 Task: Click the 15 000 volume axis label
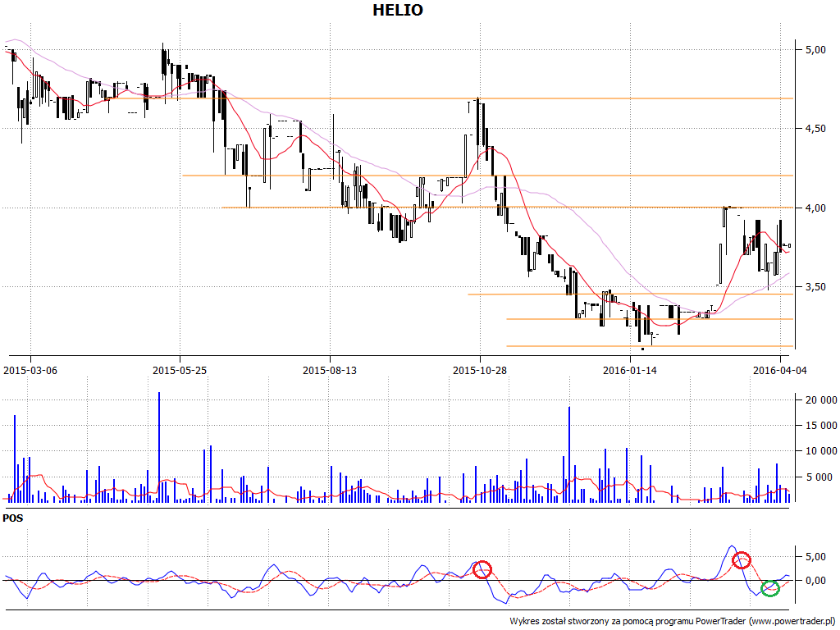tap(820, 426)
